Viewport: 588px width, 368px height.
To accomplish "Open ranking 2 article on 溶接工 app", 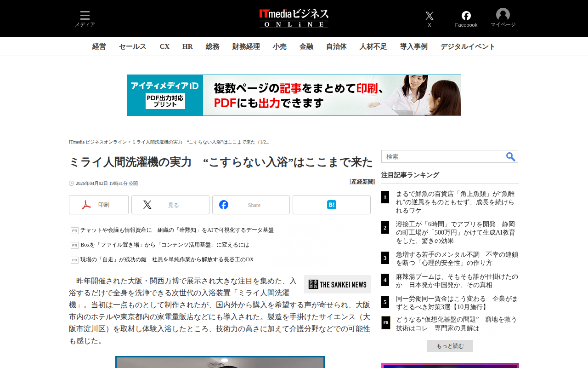I will pos(457,232).
